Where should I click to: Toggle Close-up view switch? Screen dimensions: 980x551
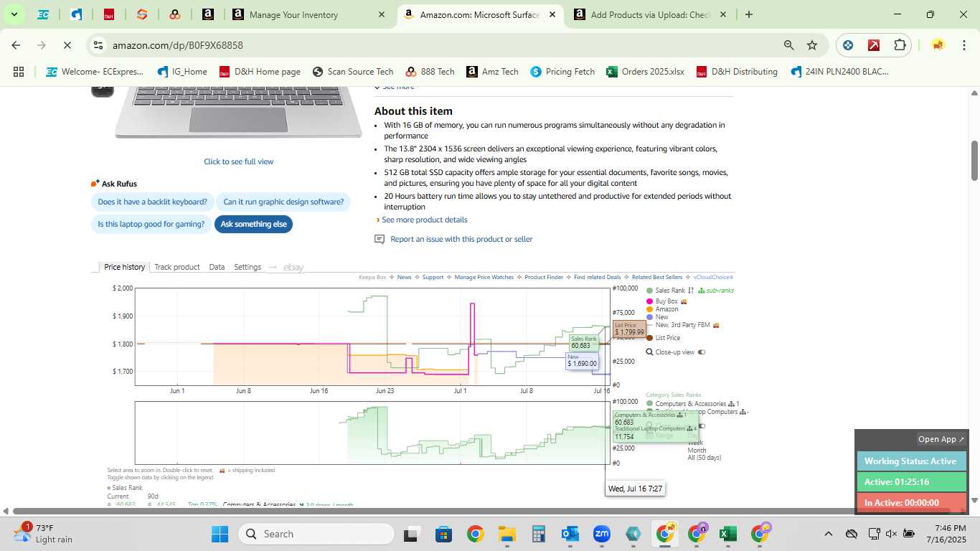[x=702, y=352]
